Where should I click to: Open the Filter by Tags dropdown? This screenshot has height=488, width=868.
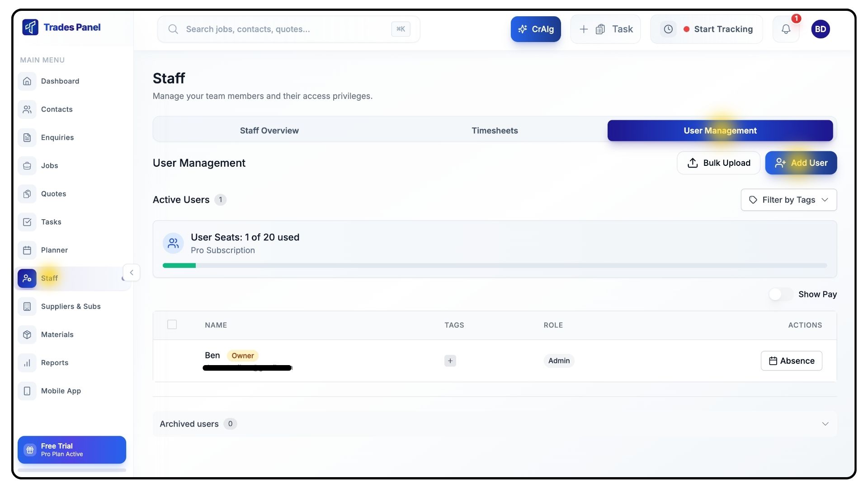[x=788, y=200]
